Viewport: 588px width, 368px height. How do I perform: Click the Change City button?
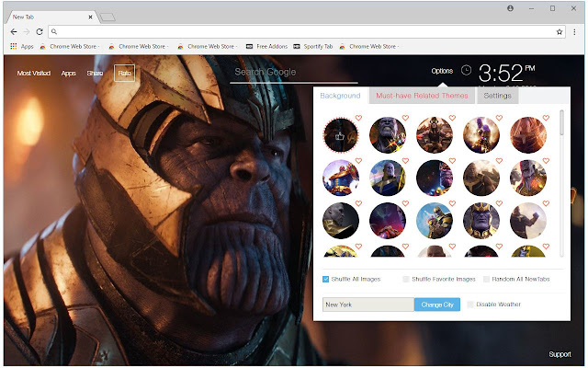pyautogui.click(x=437, y=305)
